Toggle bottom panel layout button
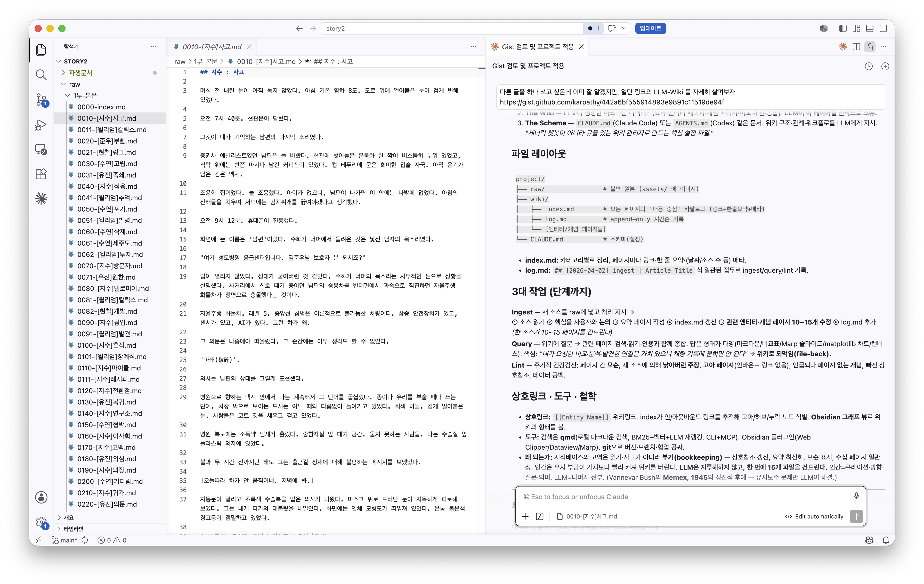 click(870, 28)
